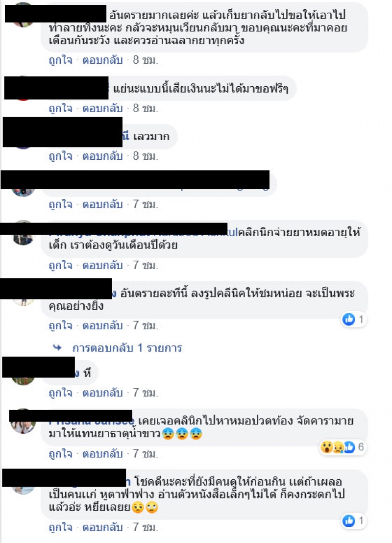Click ตอบกลับ under the "แย่นะแบบนี้" comment
The image size is (392, 543).
coord(102,108)
